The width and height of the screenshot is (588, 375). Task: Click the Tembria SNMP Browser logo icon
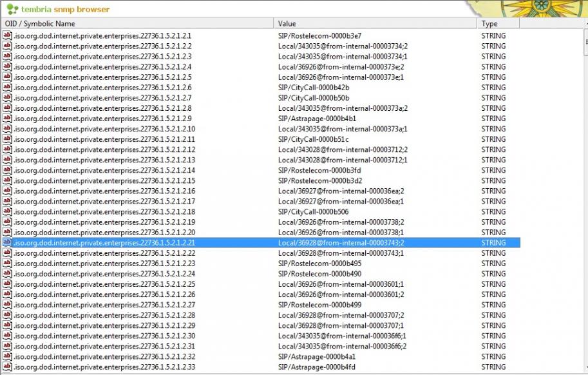(x=12, y=9)
